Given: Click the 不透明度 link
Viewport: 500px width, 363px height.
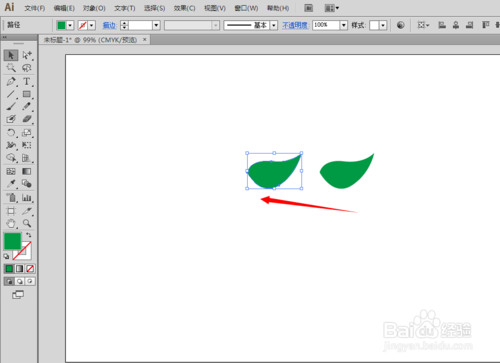Looking at the screenshot, I should click(295, 25).
